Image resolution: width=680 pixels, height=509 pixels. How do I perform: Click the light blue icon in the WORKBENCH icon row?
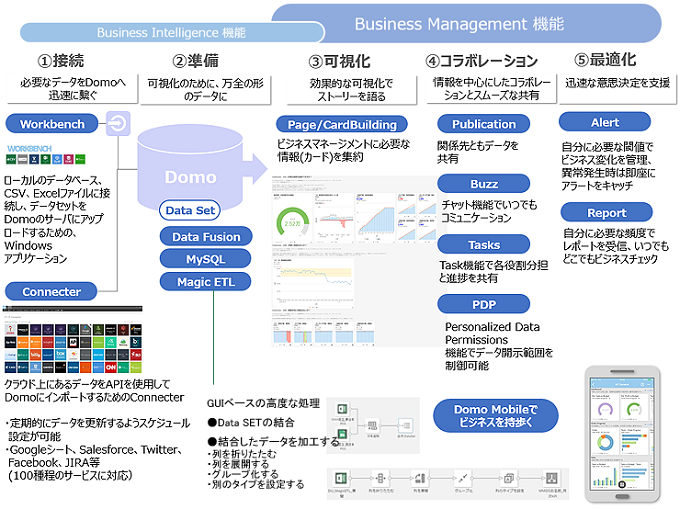(57, 159)
